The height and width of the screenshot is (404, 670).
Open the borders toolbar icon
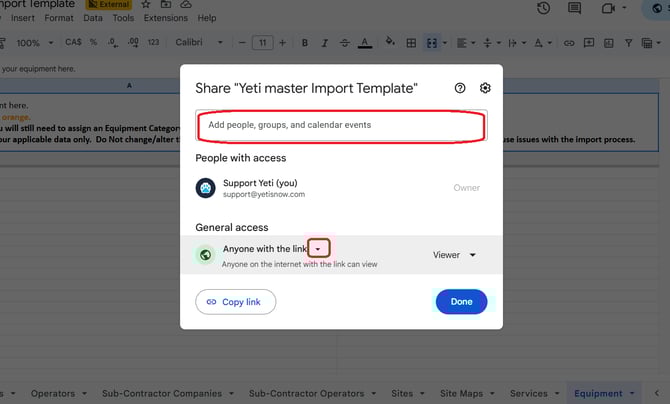click(411, 43)
